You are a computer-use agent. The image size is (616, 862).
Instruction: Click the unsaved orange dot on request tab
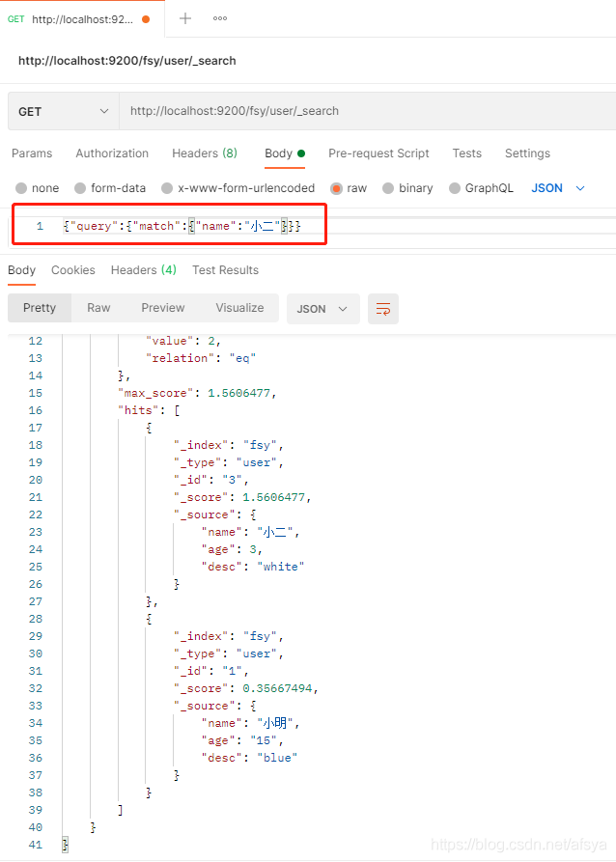click(x=146, y=19)
